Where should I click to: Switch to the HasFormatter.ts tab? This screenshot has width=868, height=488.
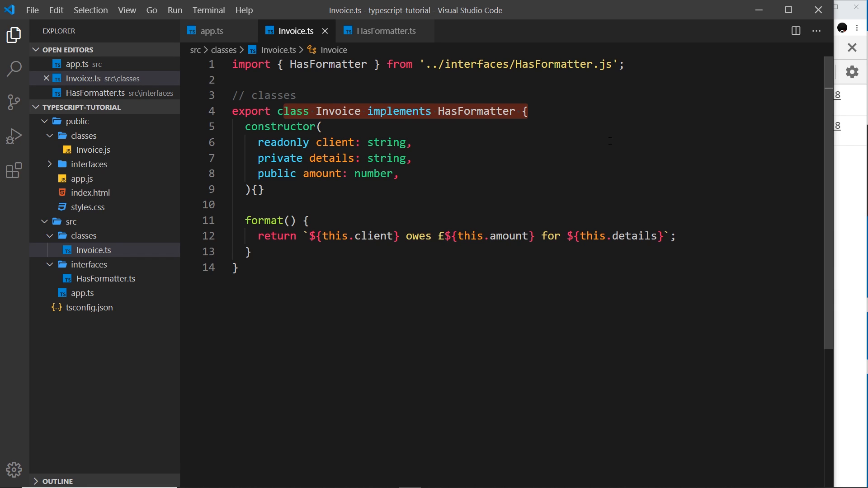[384, 31]
